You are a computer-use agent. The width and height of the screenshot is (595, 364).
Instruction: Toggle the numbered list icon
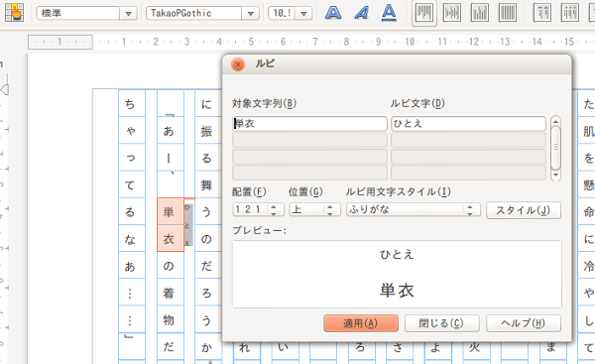point(542,13)
